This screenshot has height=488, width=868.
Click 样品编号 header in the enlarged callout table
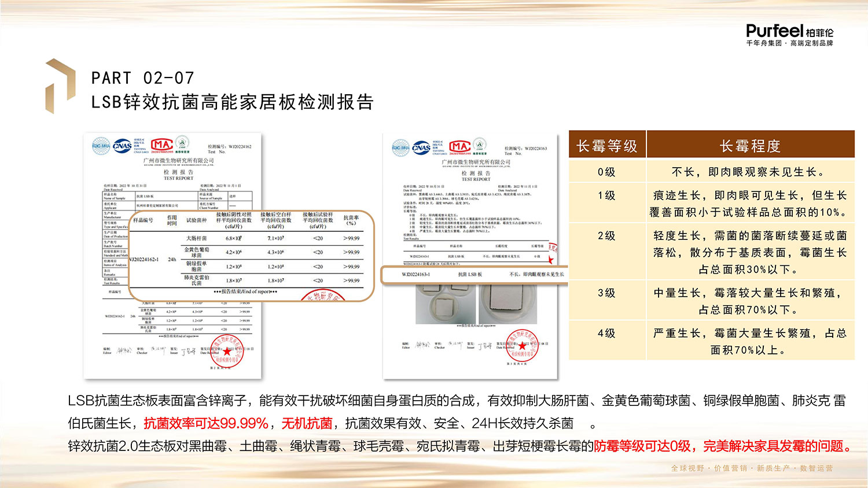(x=143, y=220)
